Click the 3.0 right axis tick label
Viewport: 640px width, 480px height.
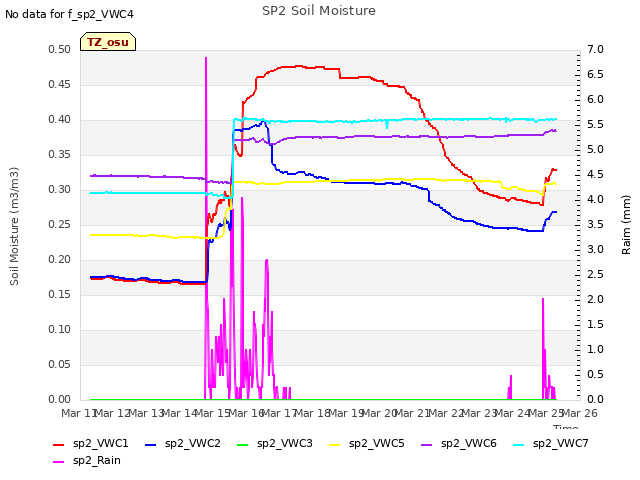(595, 250)
